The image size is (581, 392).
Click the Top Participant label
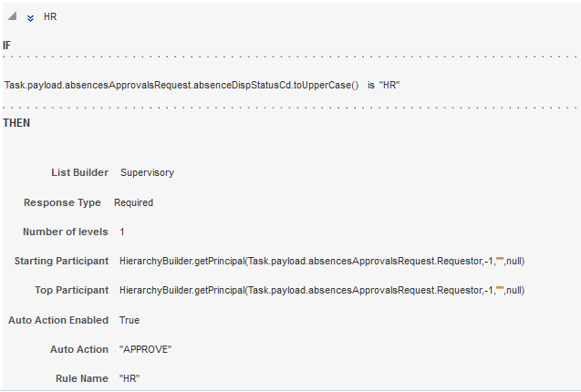[x=71, y=291]
